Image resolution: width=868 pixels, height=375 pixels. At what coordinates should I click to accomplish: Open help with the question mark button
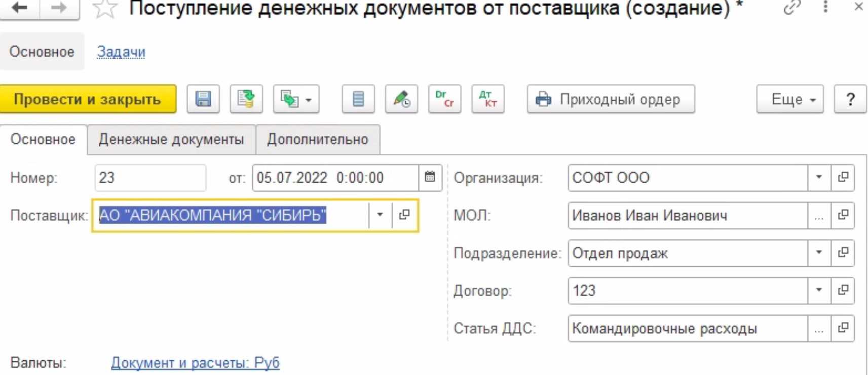(851, 99)
